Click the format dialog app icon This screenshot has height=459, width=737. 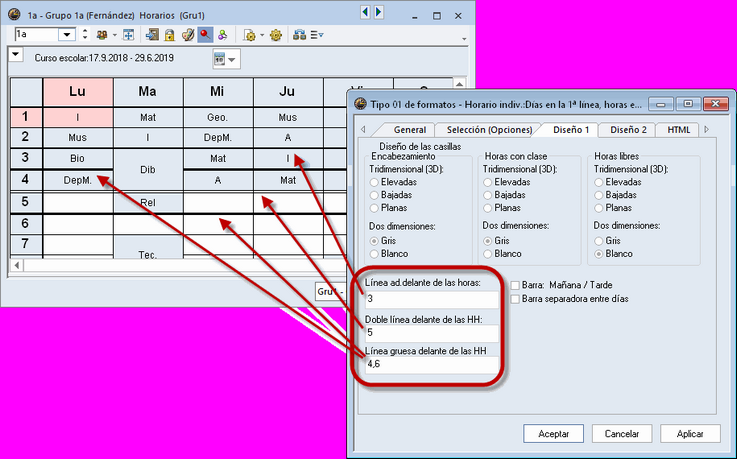click(x=361, y=104)
